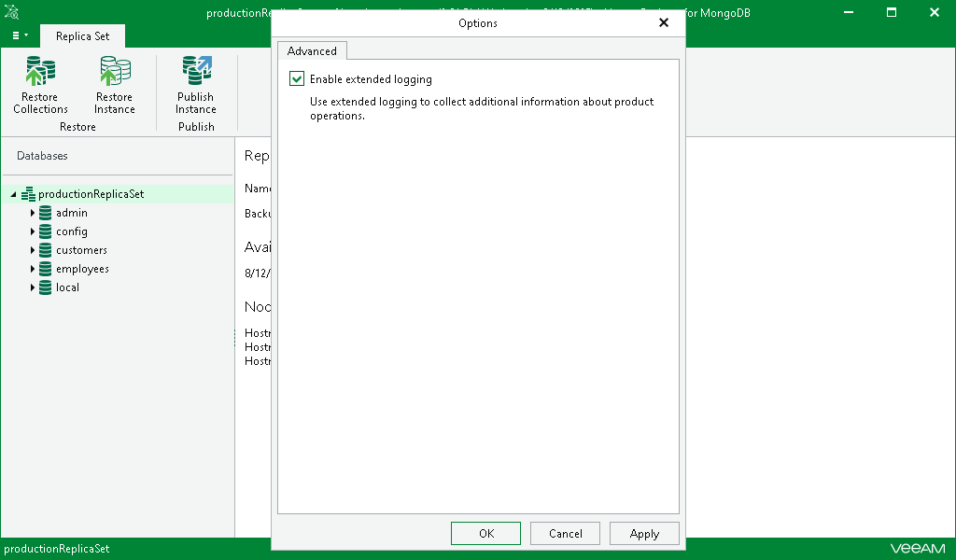The image size is (956, 560).
Task: Uncheck Enable extended logging checkbox
Action: click(x=297, y=78)
